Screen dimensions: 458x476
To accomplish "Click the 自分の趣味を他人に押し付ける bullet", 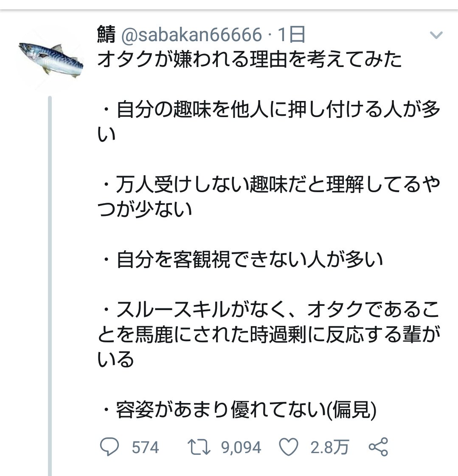I will pos(269,122).
